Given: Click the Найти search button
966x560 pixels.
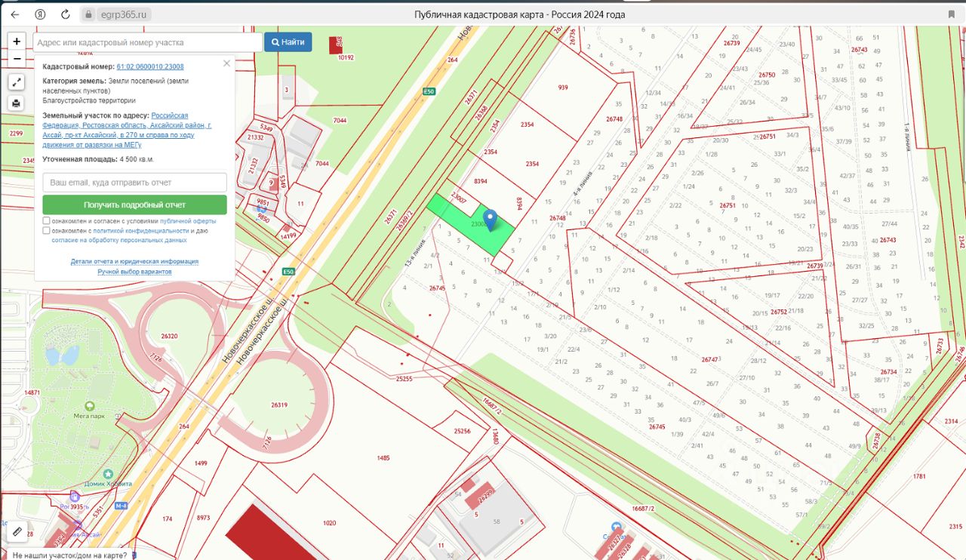Looking at the screenshot, I should (x=288, y=42).
